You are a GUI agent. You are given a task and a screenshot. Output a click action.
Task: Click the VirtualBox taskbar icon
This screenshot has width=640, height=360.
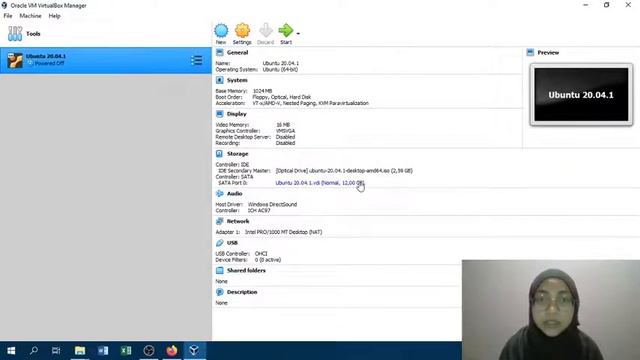(x=194, y=351)
